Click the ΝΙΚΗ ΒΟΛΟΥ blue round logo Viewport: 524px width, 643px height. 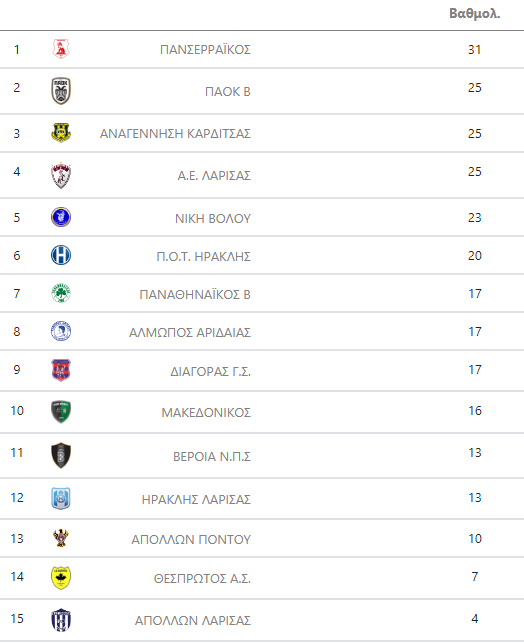point(61,217)
